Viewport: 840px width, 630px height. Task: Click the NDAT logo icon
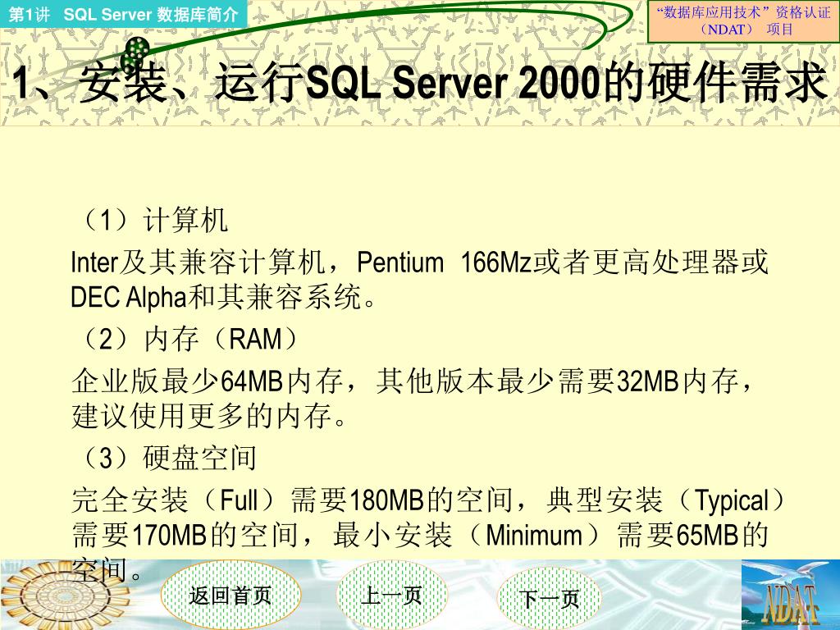click(790, 596)
